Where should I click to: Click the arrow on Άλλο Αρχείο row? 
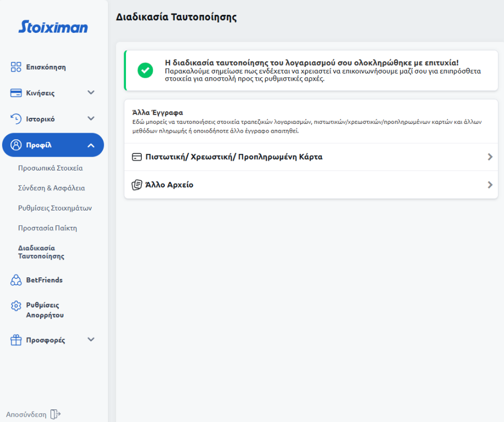click(x=490, y=185)
